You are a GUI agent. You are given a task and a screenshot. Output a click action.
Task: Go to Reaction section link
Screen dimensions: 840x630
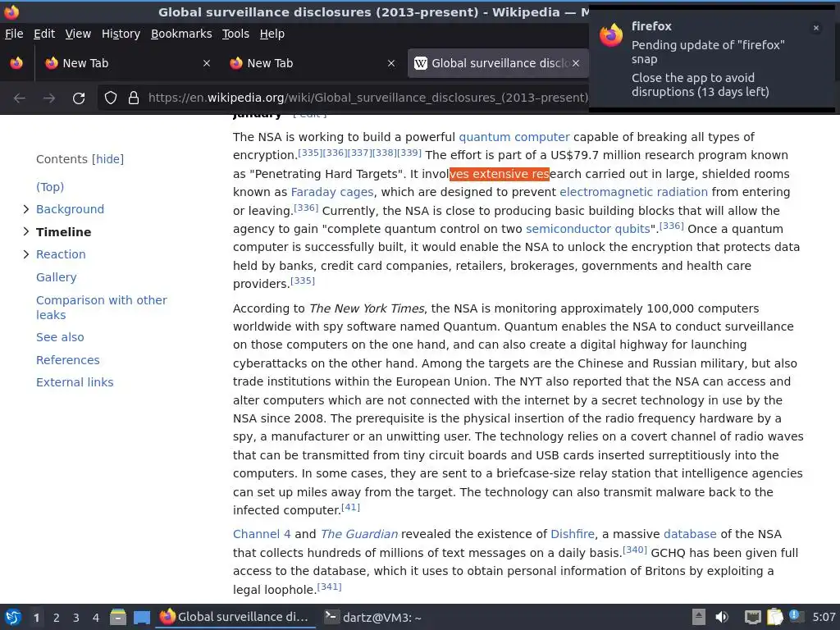pos(61,254)
